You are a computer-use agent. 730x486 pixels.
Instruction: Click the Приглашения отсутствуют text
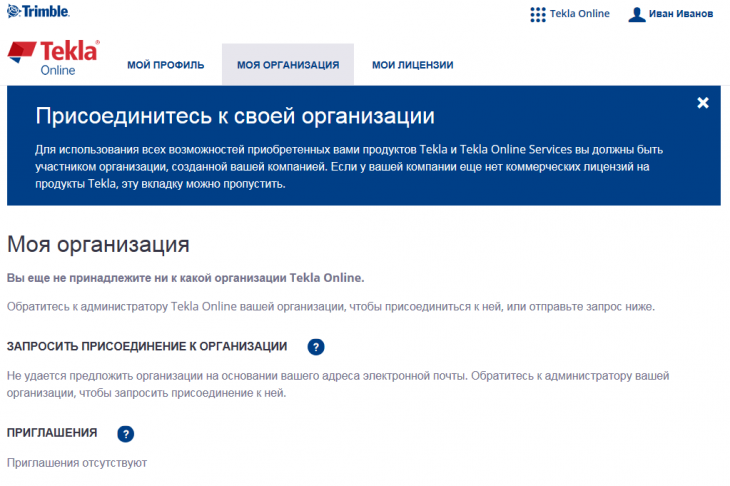click(77, 463)
